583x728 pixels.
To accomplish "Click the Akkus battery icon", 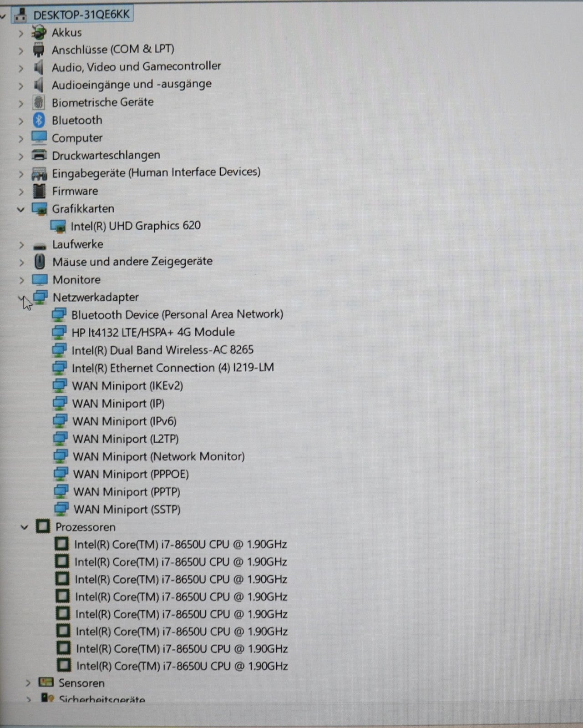I will (39, 32).
